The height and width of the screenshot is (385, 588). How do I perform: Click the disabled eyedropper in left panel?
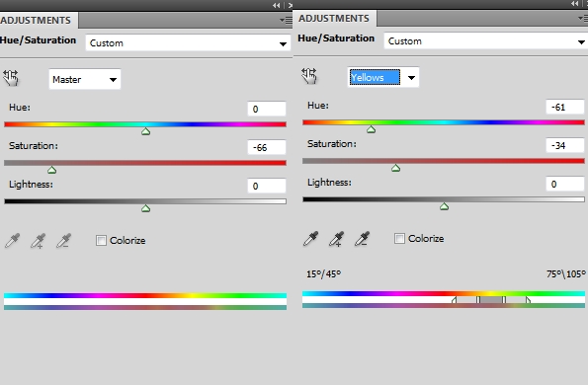(x=13, y=241)
